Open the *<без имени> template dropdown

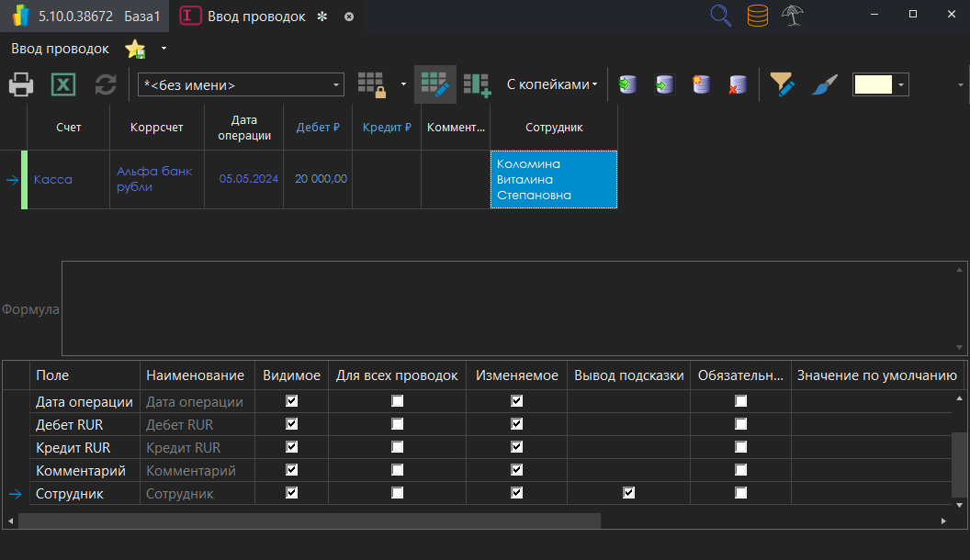click(337, 85)
